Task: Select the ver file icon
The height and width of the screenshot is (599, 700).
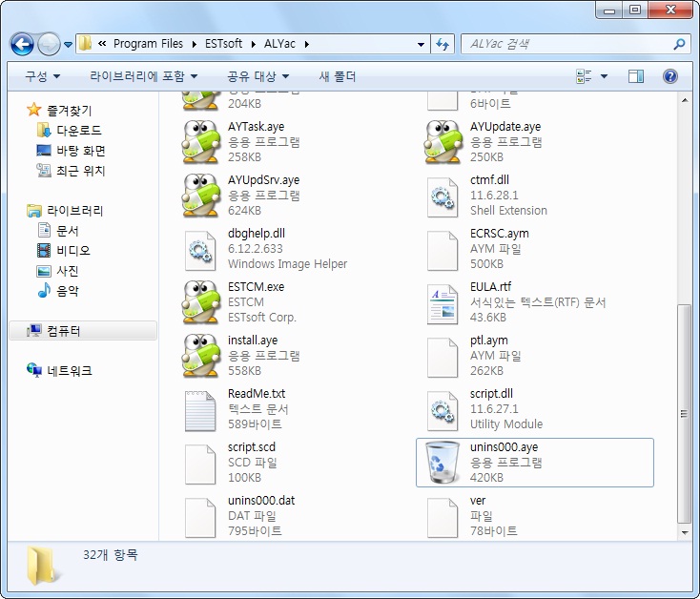Action: 443,518
